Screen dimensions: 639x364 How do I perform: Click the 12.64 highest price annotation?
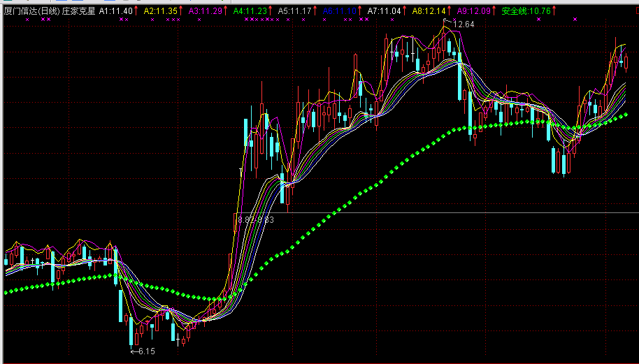[x=464, y=24]
